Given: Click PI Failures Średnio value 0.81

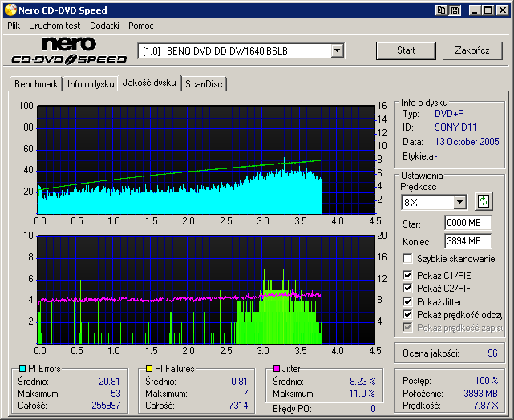Looking at the screenshot, I should tap(239, 382).
